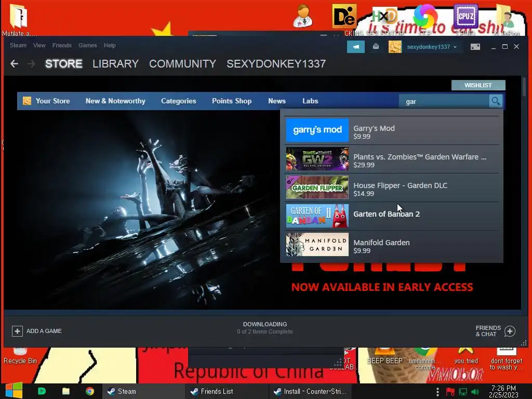
Task: Go back with the Steam back arrow
Action: tap(14, 63)
